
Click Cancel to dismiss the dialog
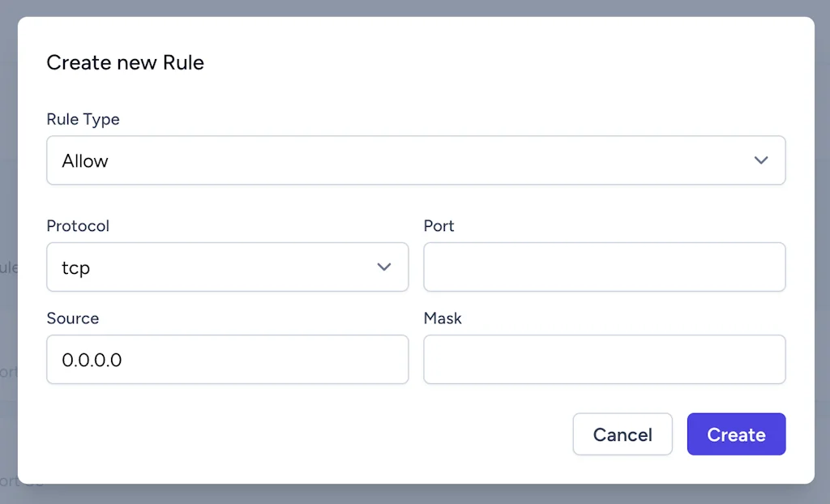[x=622, y=434]
